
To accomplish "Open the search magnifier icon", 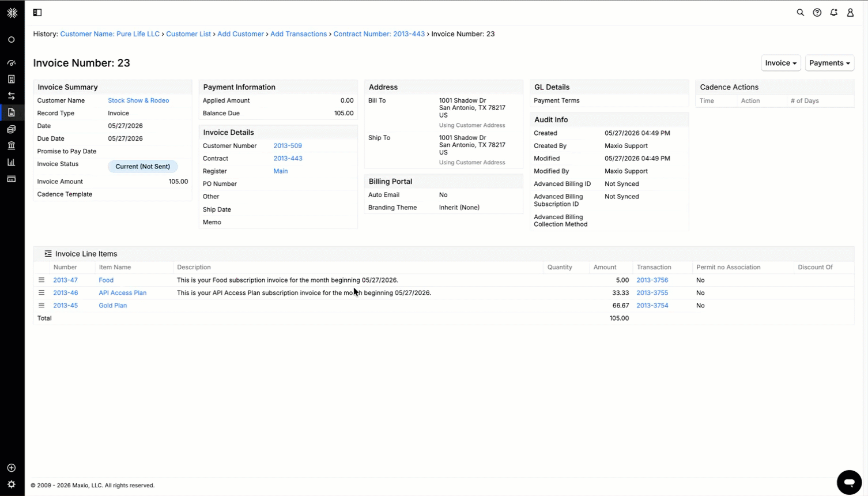I will click(x=800, y=13).
